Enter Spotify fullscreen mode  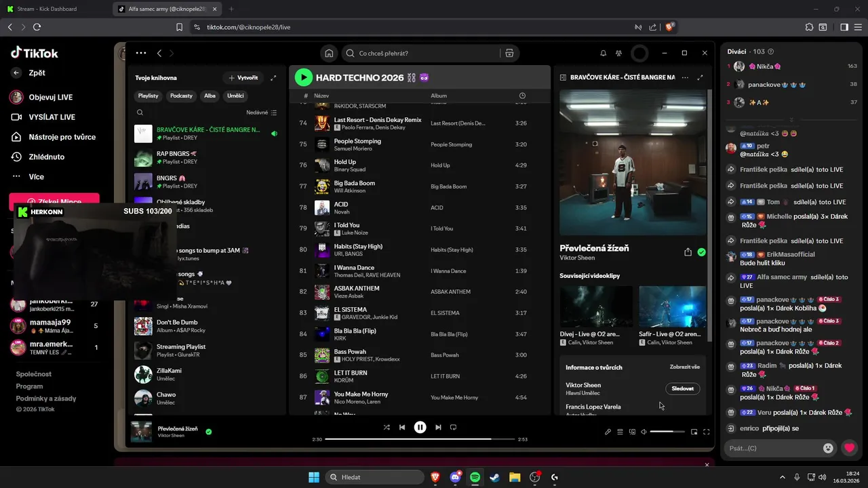706,432
